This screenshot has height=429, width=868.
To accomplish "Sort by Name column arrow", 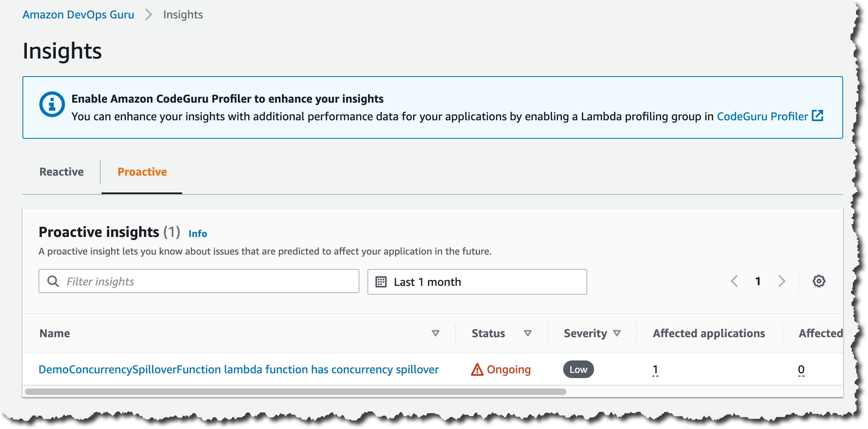I will pos(435,333).
